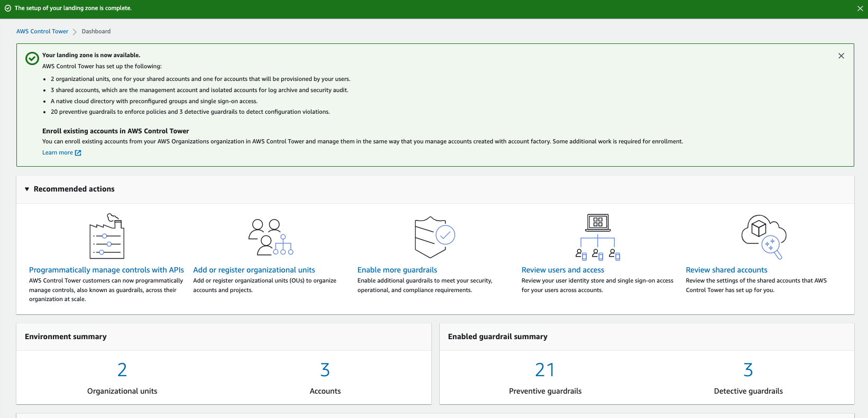Open Add or register organizational units
The width and height of the screenshot is (868, 418).
pyautogui.click(x=254, y=270)
